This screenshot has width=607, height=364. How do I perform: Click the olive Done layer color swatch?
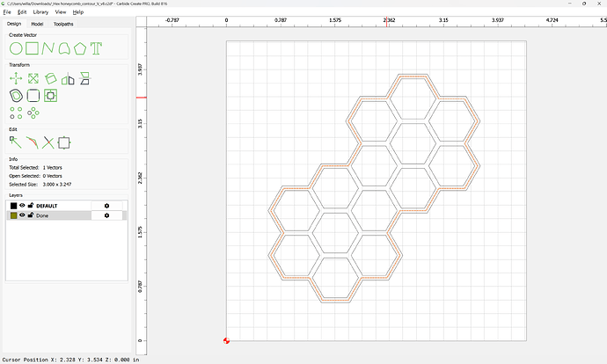(x=13, y=215)
